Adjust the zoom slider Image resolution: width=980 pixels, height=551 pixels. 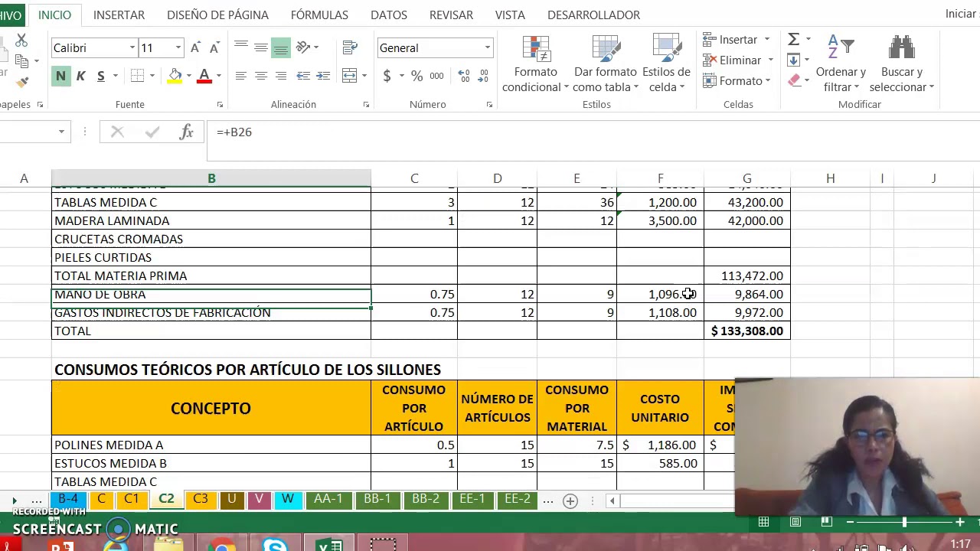904,522
